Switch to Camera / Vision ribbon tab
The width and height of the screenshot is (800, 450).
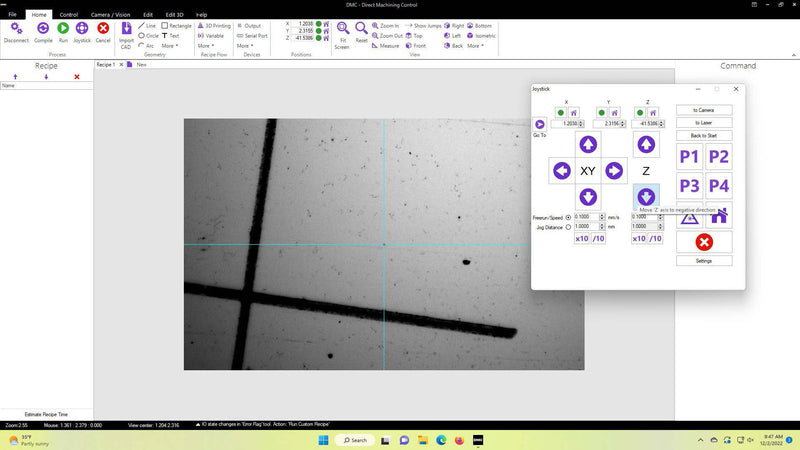coord(110,14)
